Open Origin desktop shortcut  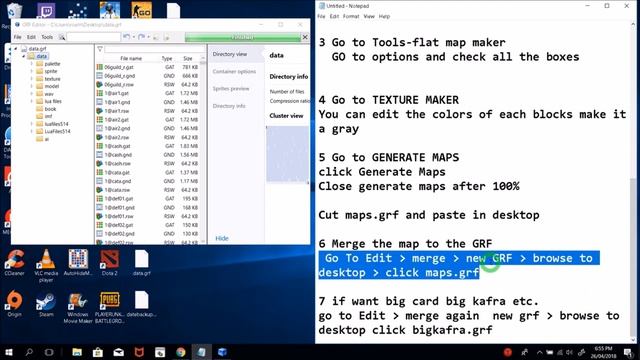click(x=14, y=304)
